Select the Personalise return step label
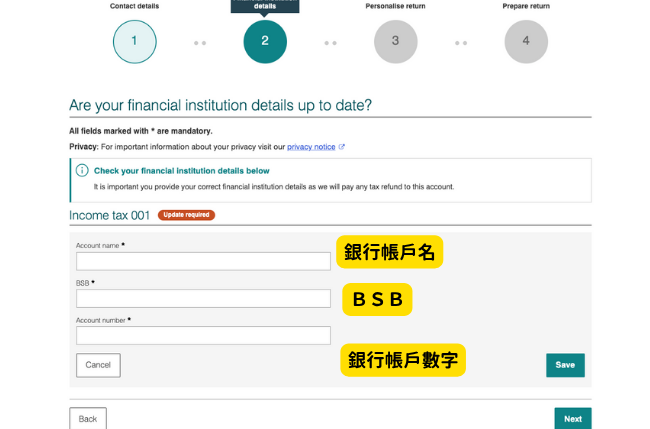The width and height of the screenshot is (650, 429). (x=395, y=6)
